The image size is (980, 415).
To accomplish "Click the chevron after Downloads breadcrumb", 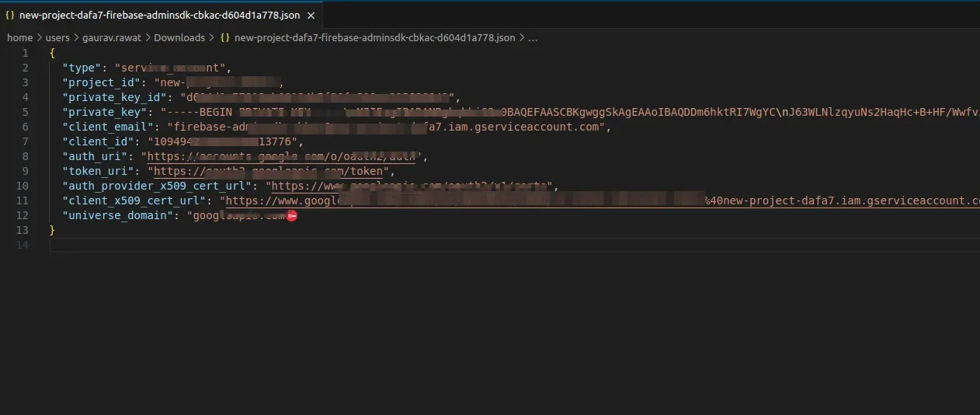I will [213, 37].
